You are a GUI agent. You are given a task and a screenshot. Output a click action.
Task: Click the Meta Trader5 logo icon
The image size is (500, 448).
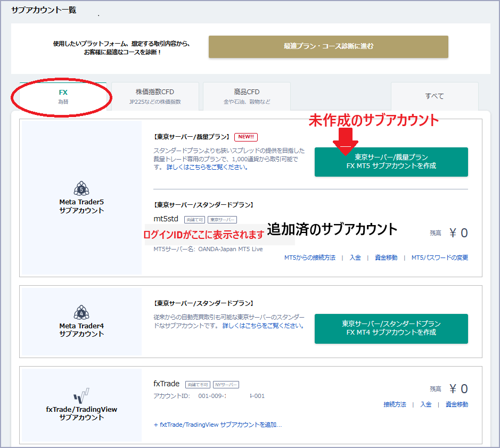click(x=81, y=188)
